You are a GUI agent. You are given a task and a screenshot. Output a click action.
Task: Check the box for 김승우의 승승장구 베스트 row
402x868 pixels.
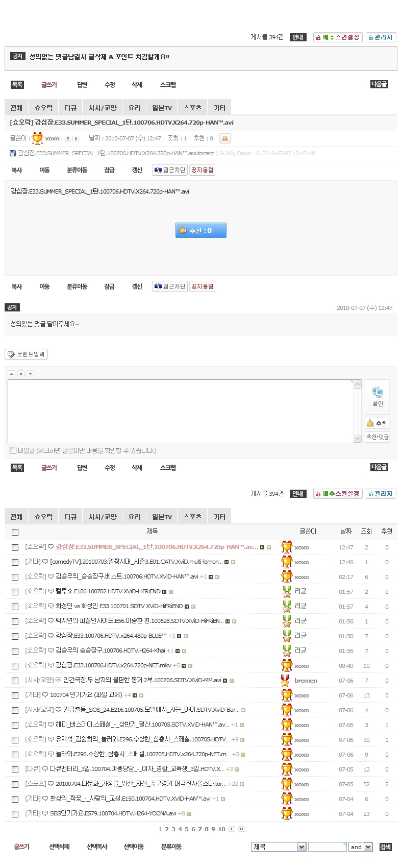(15, 577)
